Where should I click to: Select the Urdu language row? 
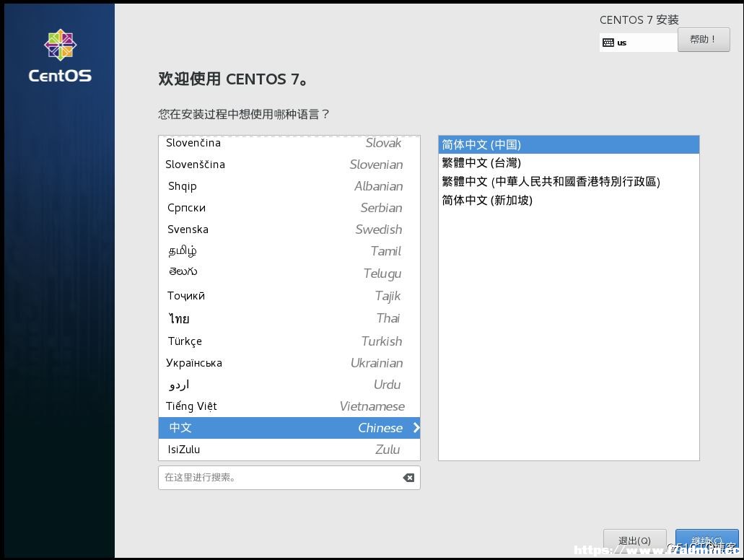click(289, 385)
